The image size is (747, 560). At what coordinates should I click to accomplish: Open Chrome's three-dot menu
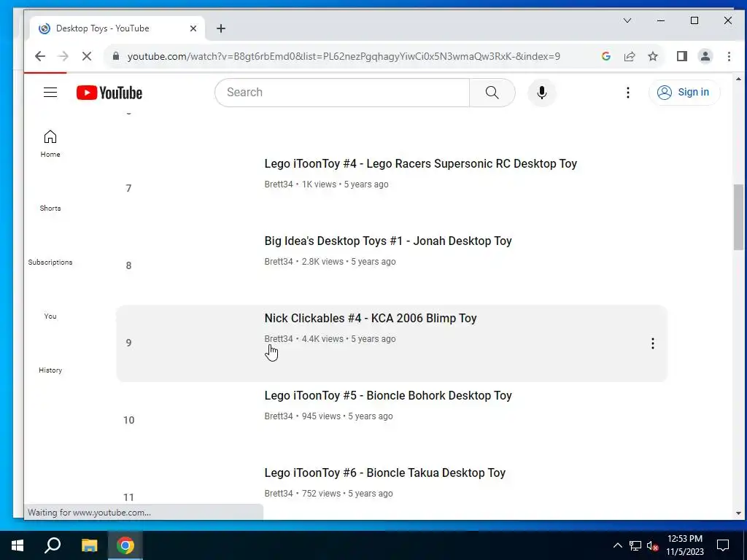729,56
